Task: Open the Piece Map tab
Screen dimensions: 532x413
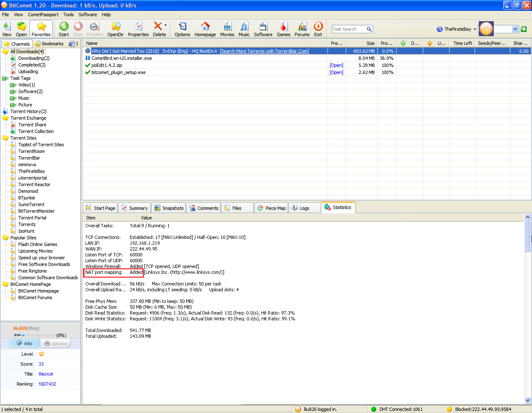Action: (x=271, y=208)
